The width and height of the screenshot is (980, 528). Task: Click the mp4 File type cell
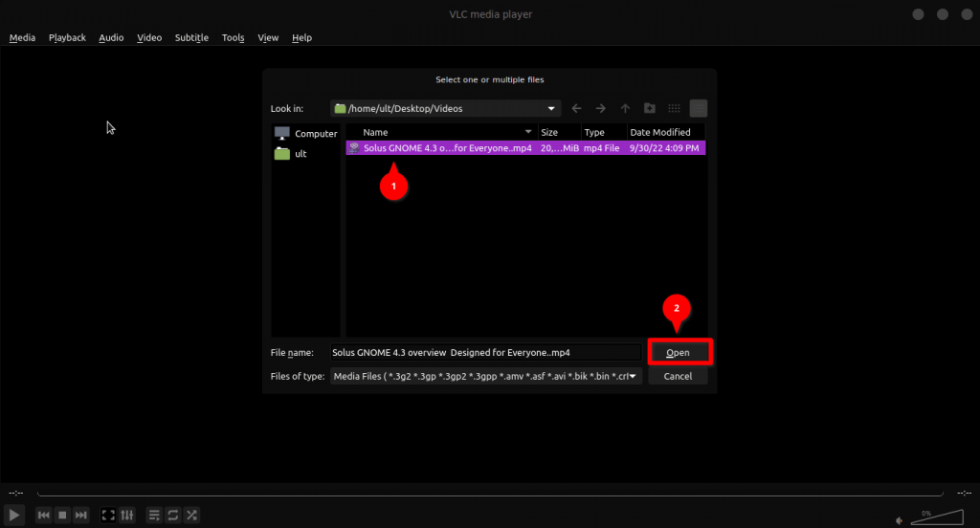click(601, 148)
